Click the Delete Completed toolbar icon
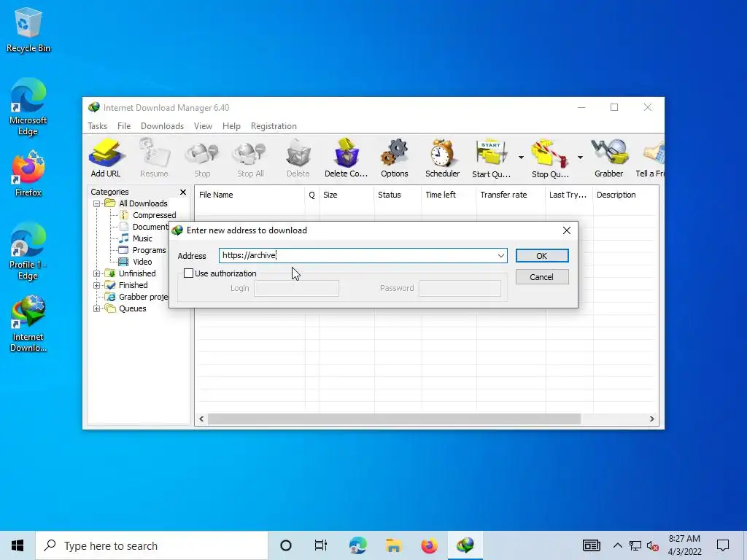The height and width of the screenshot is (560, 747). [x=347, y=158]
